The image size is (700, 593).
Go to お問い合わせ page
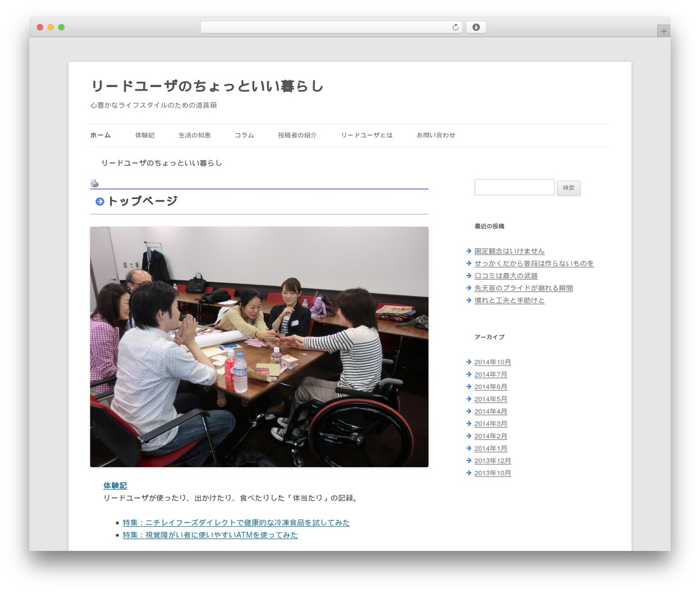(x=436, y=135)
